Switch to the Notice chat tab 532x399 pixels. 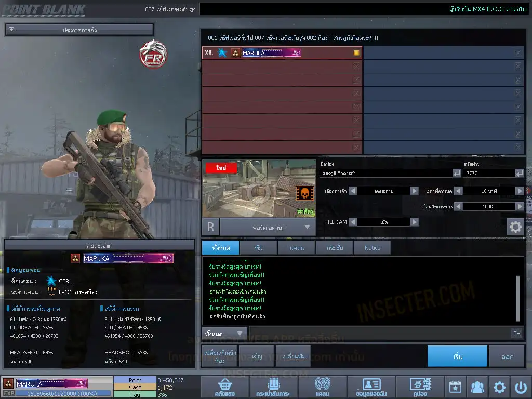tap(372, 248)
